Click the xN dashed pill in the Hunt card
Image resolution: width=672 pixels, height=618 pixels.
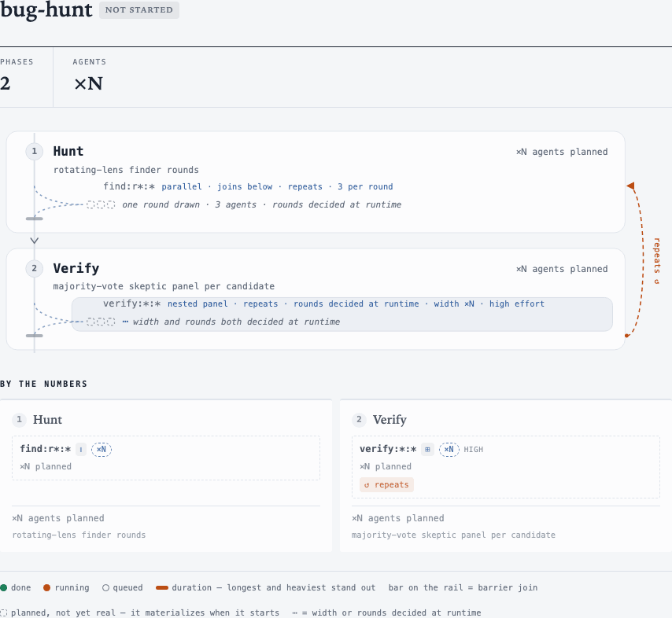102,449
